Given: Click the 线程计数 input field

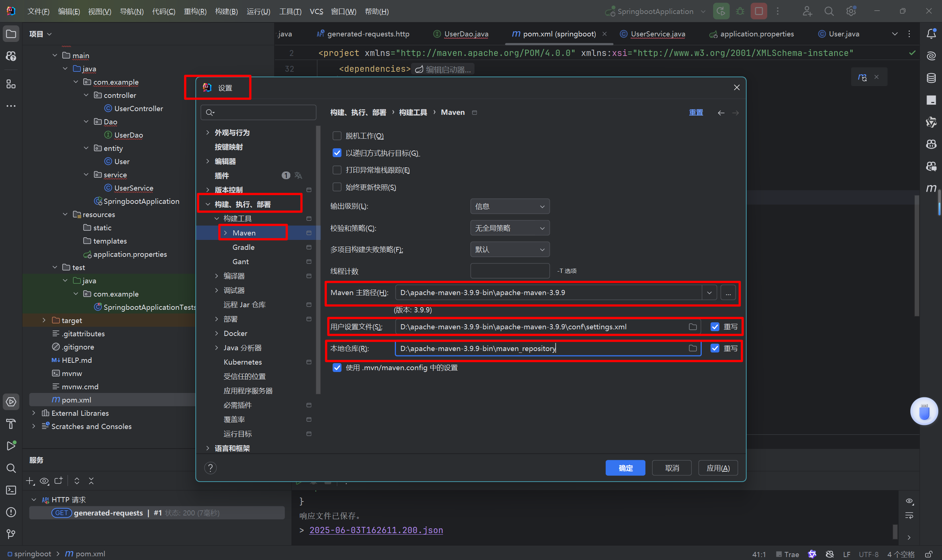Looking at the screenshot, I should 510,271.
